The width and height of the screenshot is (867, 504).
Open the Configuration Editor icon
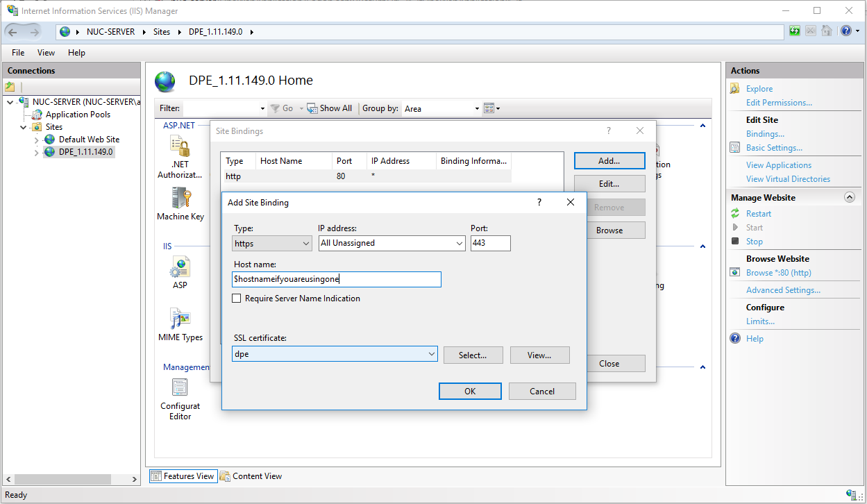[x=180, y=387]
